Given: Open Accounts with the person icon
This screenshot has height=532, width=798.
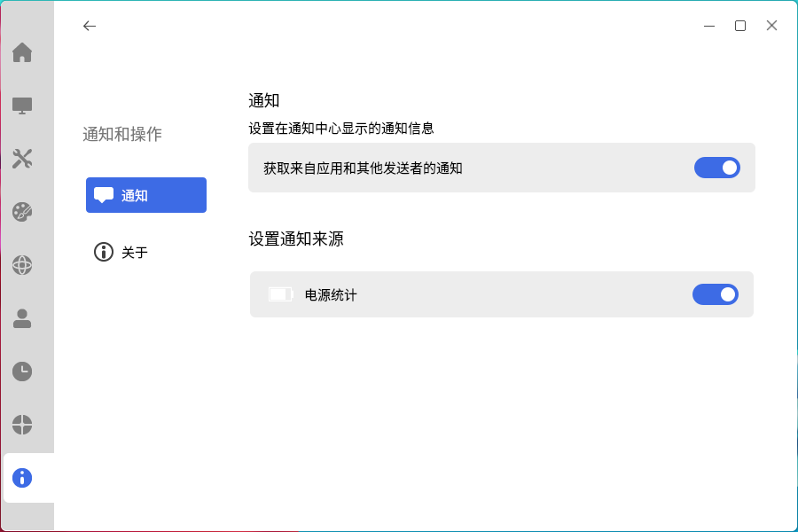Looking at the screenshot, I should point(21,318).
